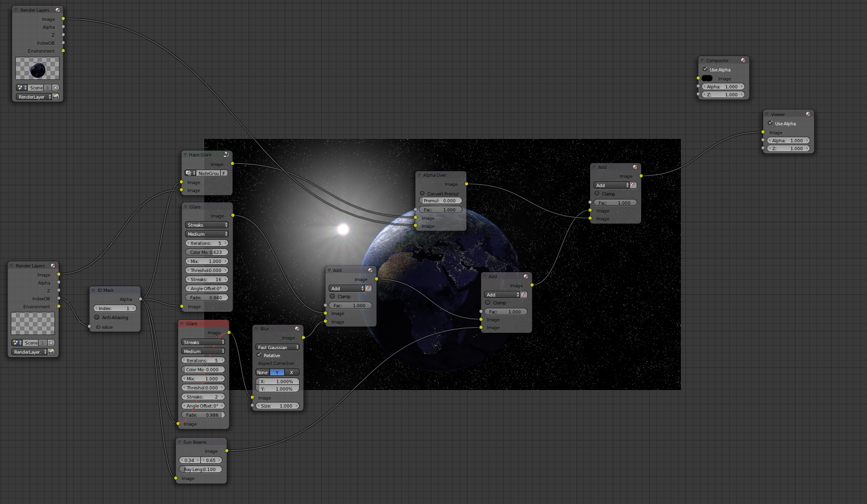
Task: Toggle preview icon on lower Render Layers node
Action: [x=53, y=266]
